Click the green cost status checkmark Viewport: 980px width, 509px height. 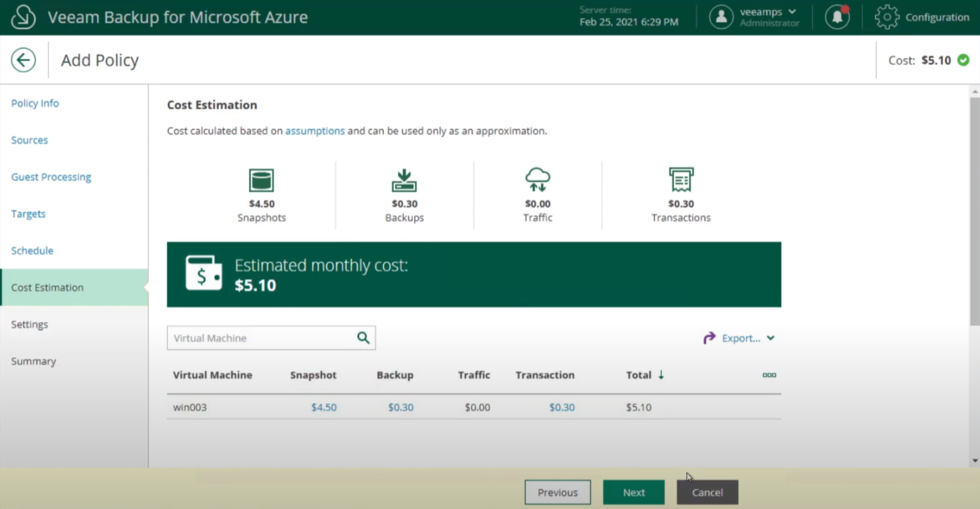coord(964,60)
